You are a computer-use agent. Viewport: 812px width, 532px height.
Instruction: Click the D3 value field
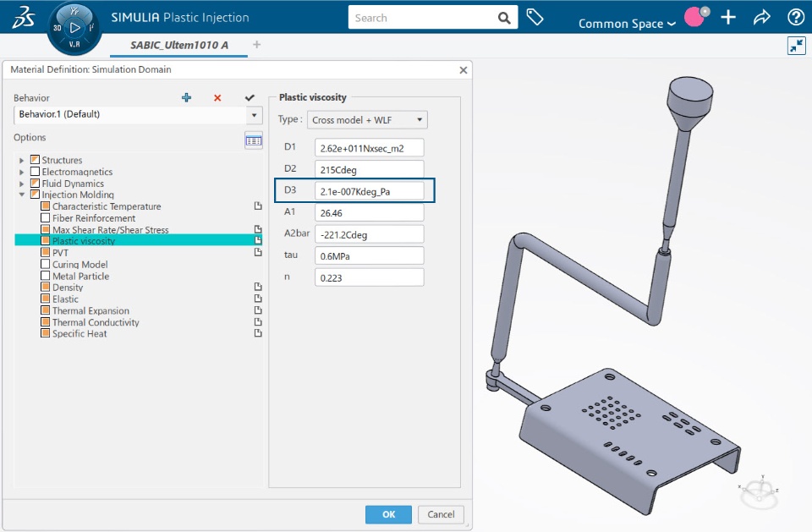370,190
